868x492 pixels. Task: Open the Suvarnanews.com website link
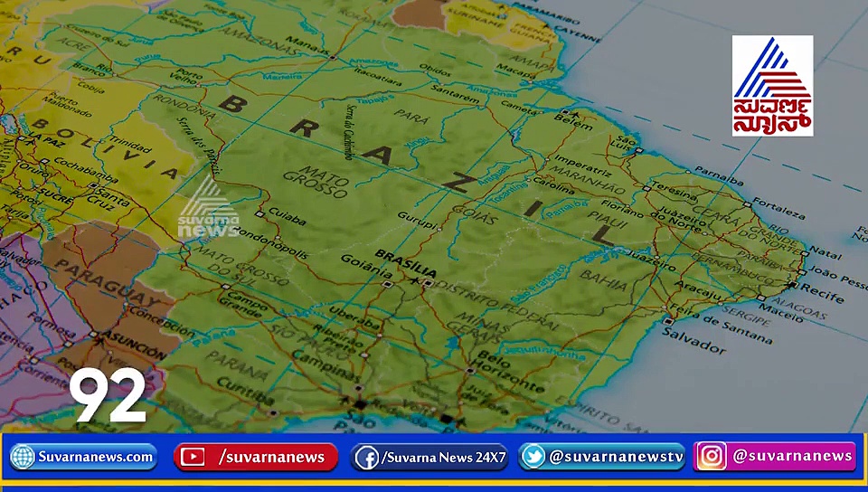(x=83, y=457)
